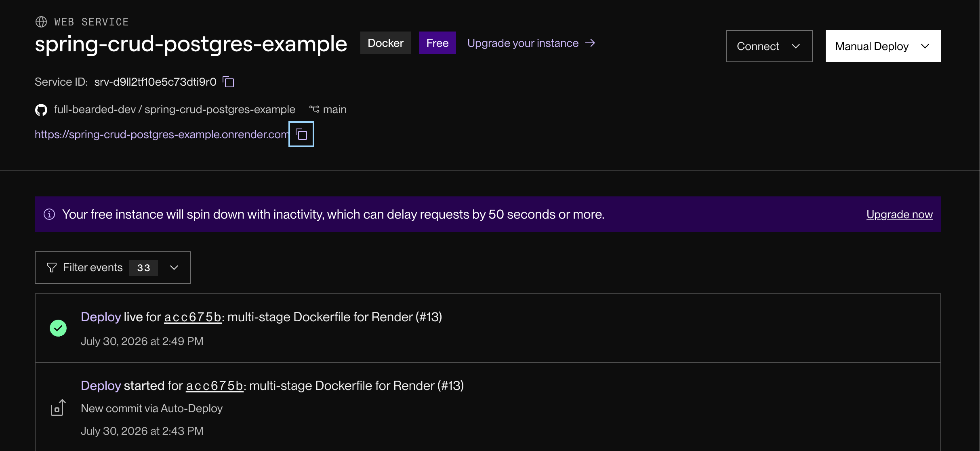This screenshot has width=980, height=451.
Task: Click the funnel filter icon
Action: coord(52,268)
